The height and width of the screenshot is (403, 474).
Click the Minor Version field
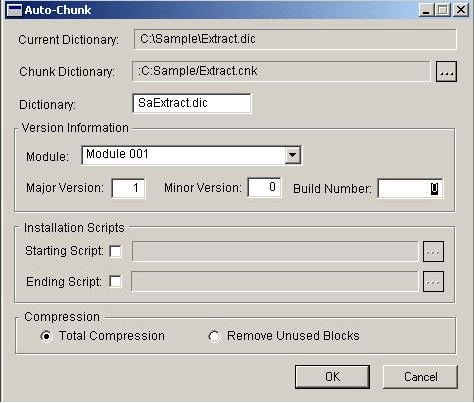point(265,187)
